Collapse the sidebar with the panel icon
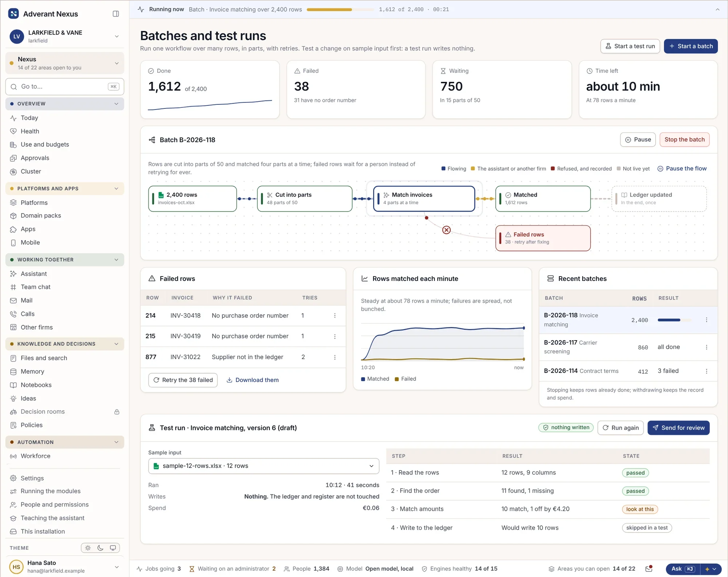 click(116, 14)
